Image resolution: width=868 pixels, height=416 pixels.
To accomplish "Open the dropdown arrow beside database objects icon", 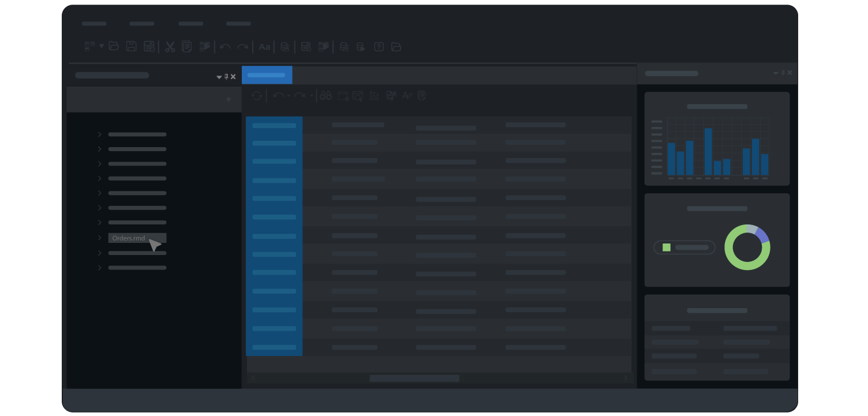I will point(102,46).
